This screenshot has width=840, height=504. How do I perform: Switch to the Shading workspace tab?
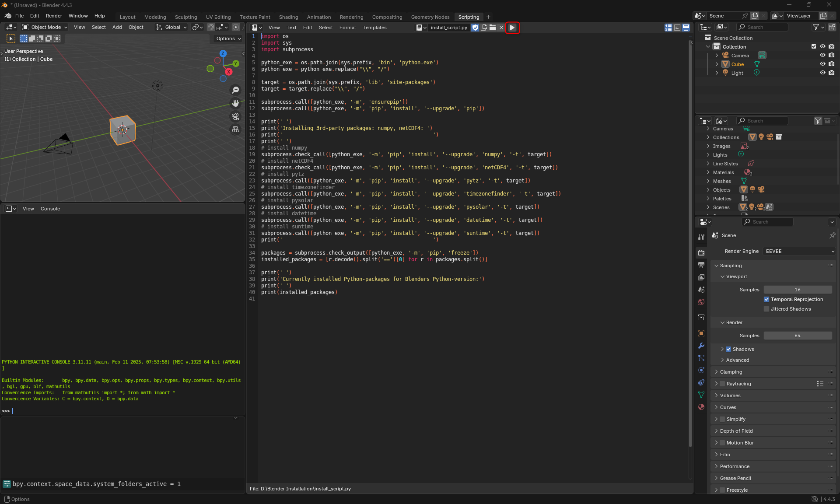(x=288, y=17)
